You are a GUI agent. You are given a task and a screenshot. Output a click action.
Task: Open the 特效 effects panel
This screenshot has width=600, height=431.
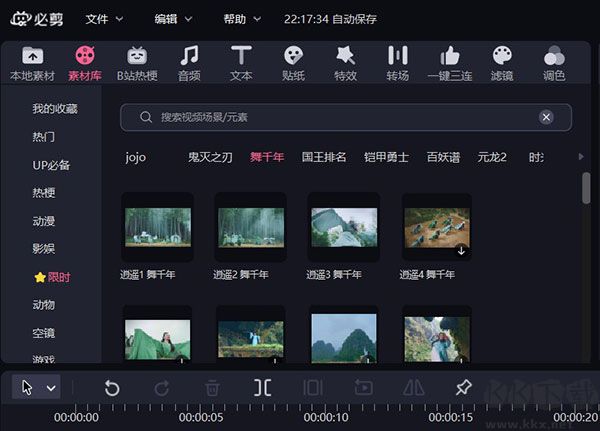pyautogui.click(x=345, y=64)
